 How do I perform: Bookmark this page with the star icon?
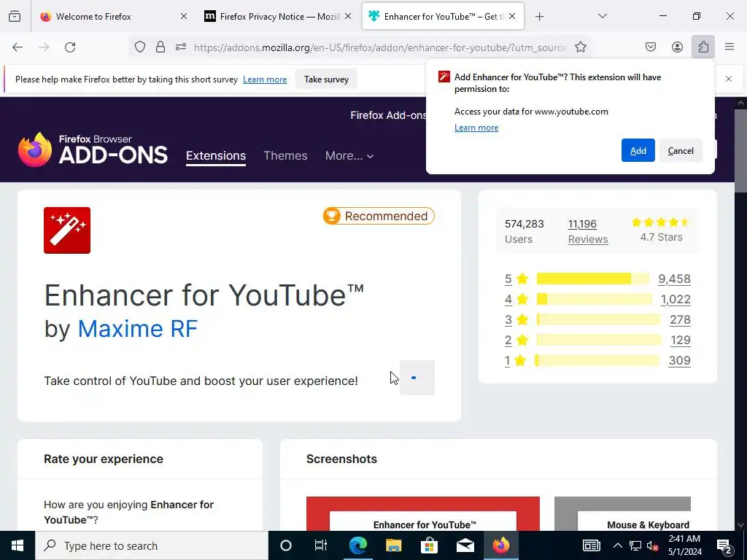(580, 47)
